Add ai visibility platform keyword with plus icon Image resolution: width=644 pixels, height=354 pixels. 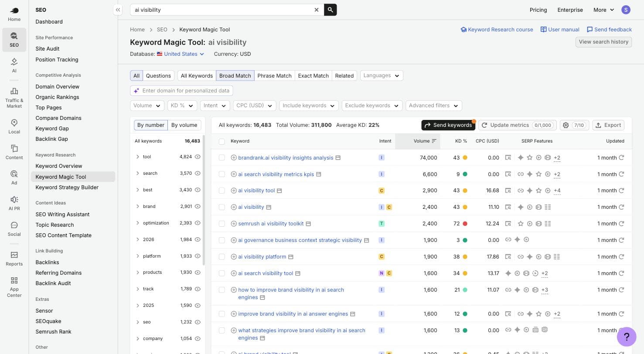click(234, 257)
